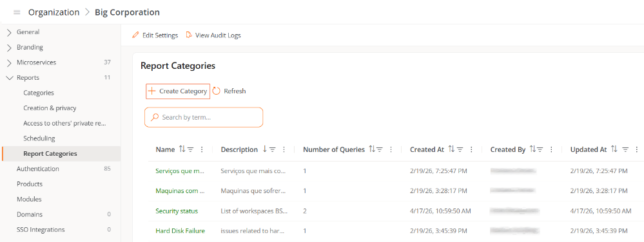Open the 'Serviços que m...' category link

(180, 171)
